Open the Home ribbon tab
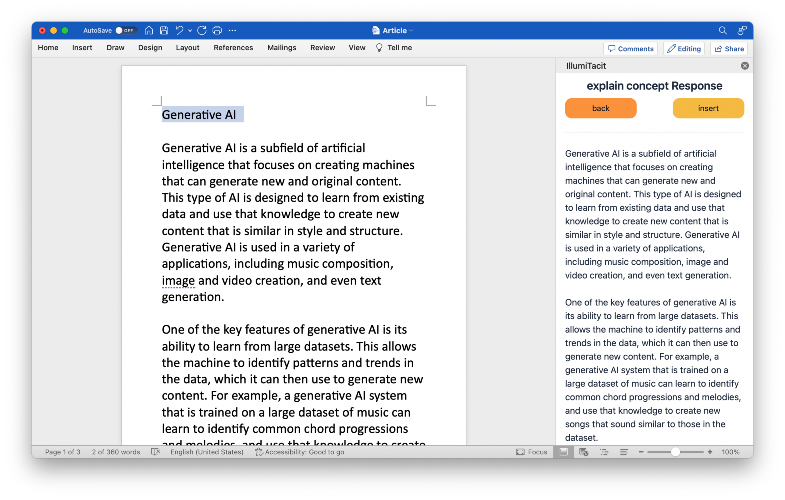This screenshot has height=500, width=785. tap(48, 48)
